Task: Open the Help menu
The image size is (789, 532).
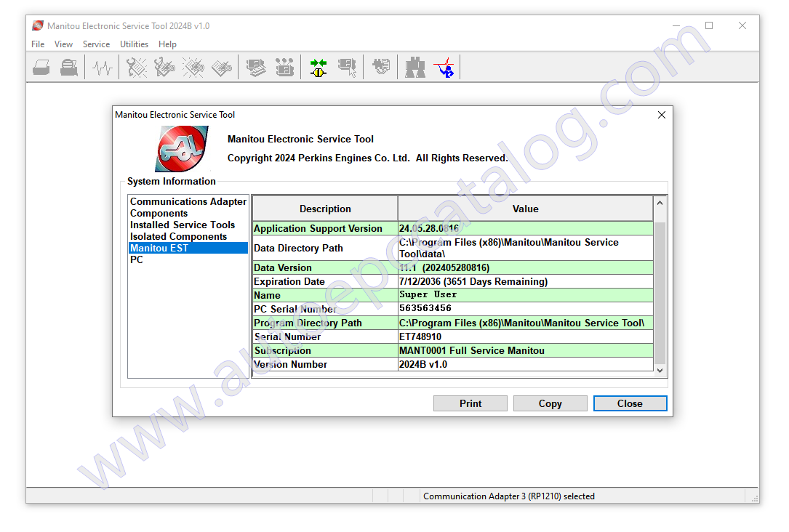Action: click(x=167, y=44)
